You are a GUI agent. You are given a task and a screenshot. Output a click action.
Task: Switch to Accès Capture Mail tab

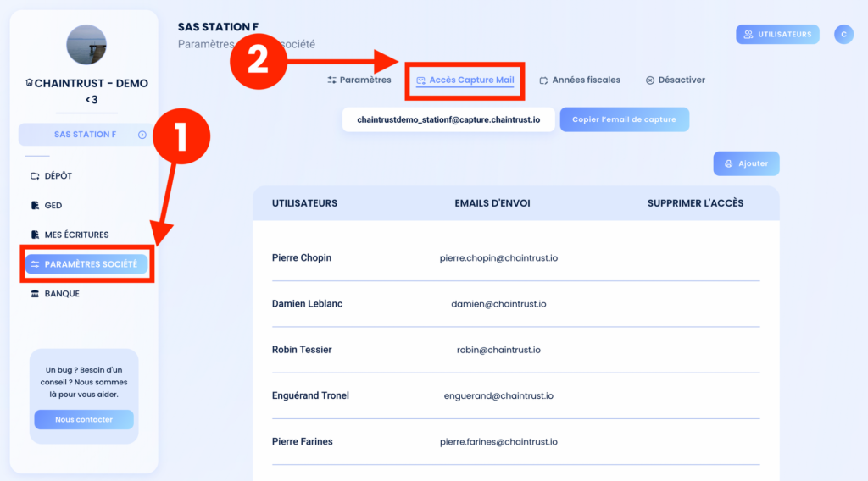point(465,80)
